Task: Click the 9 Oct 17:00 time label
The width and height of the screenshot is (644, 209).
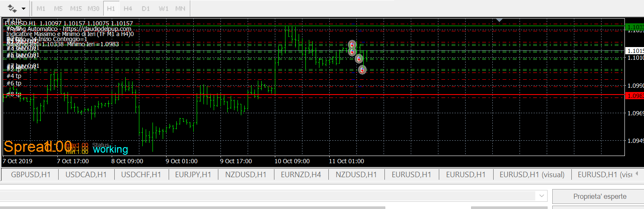Action: [236, 161]
